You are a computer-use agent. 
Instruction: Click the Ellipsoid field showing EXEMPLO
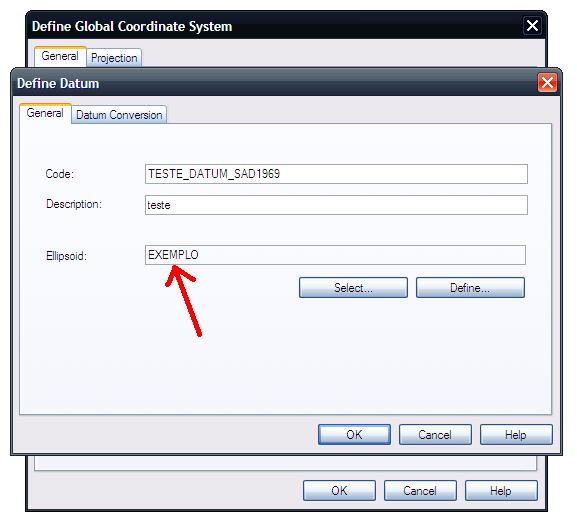(335, 255)
